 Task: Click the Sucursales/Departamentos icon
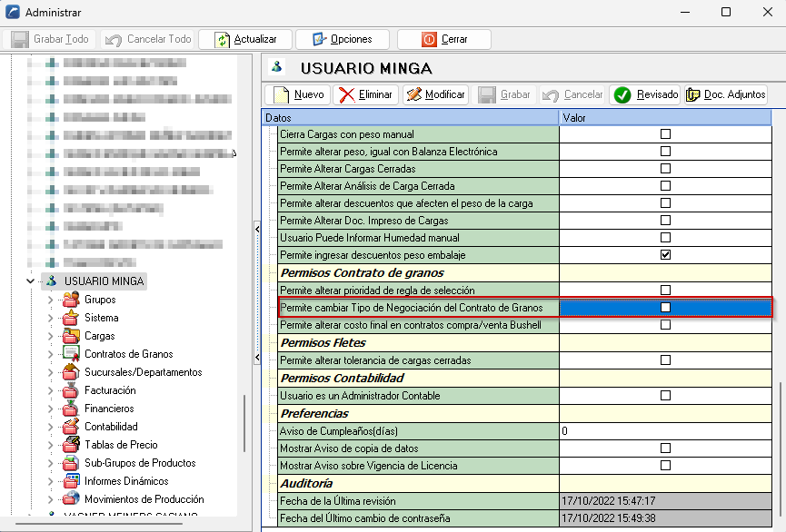point(71,371)
